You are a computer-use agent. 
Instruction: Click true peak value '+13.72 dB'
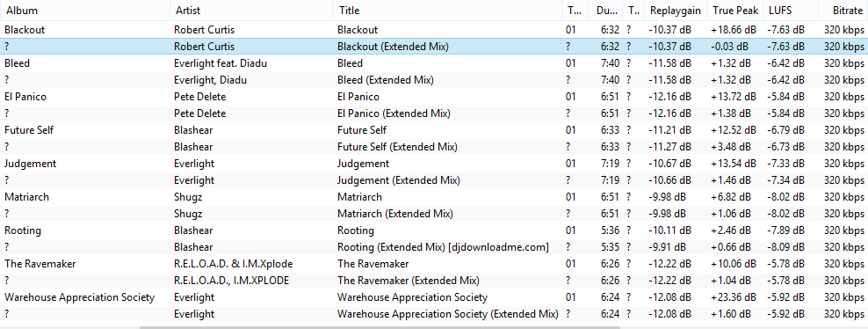(734, 97)
